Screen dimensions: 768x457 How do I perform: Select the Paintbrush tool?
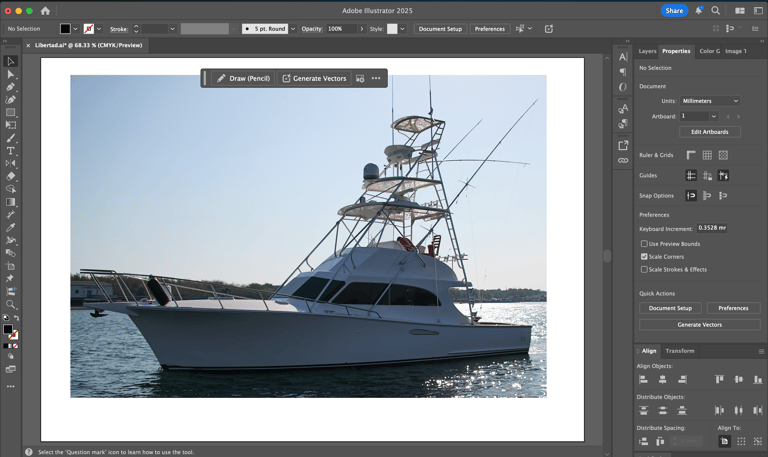pos(10,138)
